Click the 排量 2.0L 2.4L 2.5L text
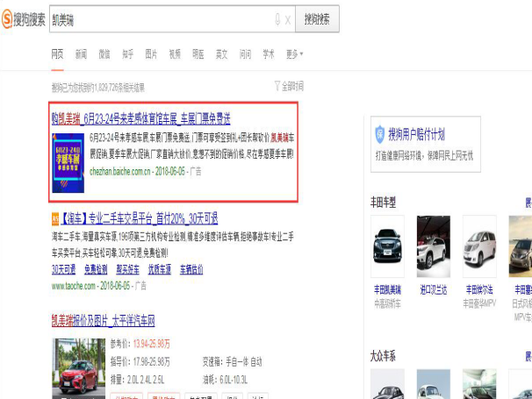This screenshot has height=399, width=532. [x=137, y=380]
